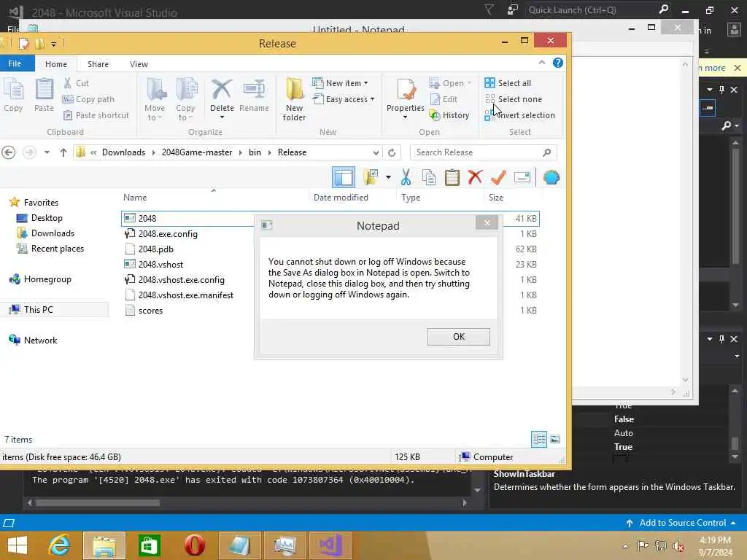This screenshot has height=560, width=747.
Task: Click the blue globe toolbar icon
Action: pyautogui.click(x=551, y=178)
